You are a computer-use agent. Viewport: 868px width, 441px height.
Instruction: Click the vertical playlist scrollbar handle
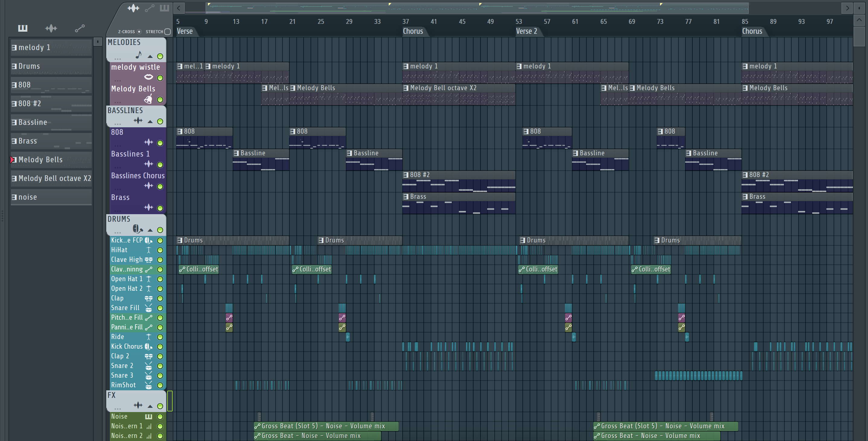[x=859, y=36]
